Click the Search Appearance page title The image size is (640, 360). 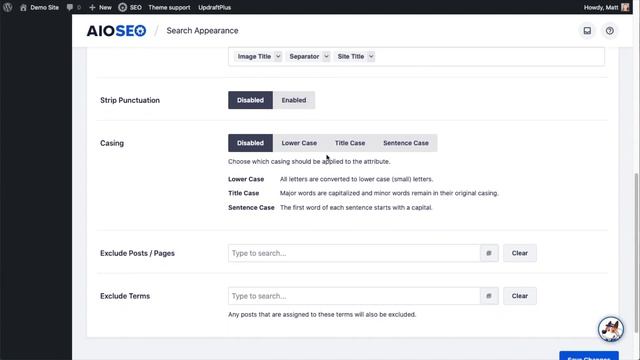[x=202, y=31]
